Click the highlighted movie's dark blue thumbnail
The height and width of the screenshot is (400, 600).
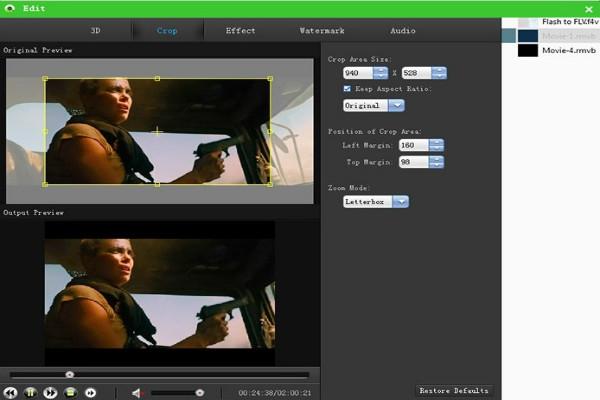[x=528, y=36]
